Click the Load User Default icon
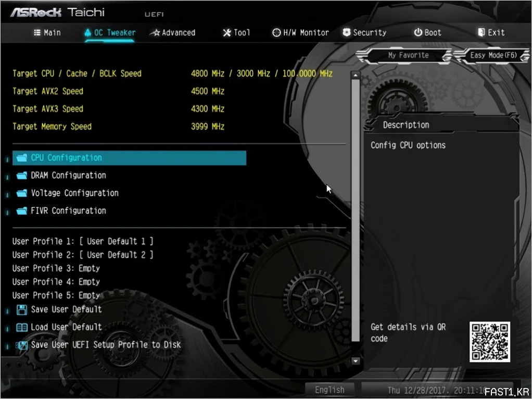The image size is (532, 399). point(21,328)
